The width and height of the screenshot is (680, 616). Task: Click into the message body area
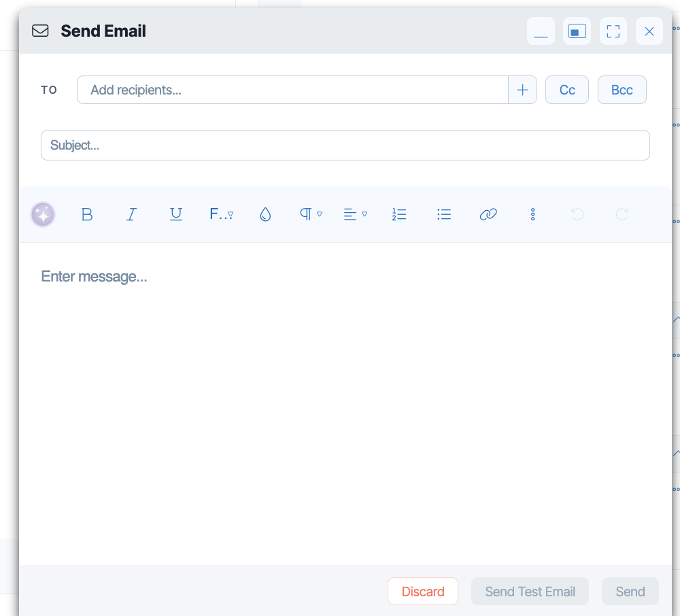(x=345, y=403)
